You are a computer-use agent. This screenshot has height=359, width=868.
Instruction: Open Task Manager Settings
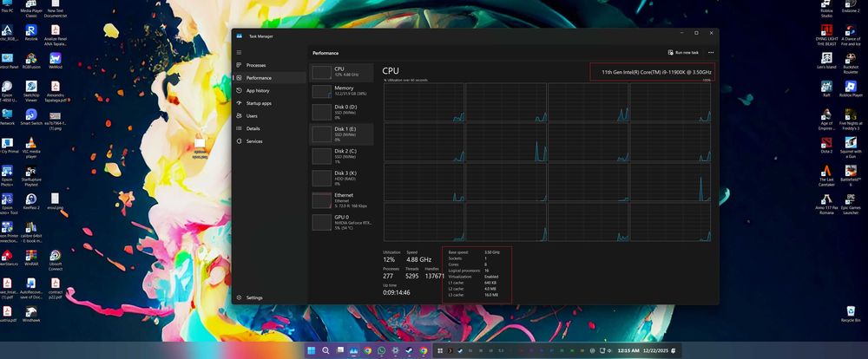(x=269, y=297)
